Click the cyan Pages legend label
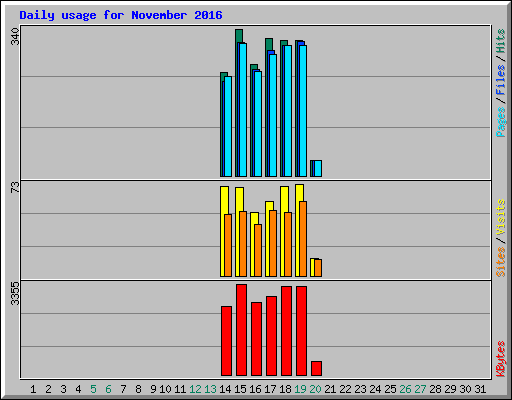Screen dimensions: 512x400 [501, 122]
